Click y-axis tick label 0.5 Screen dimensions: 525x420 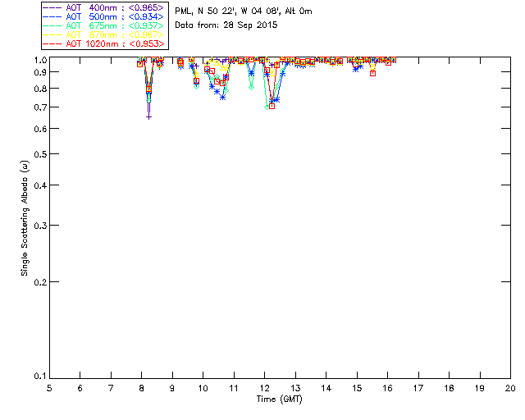40,154
